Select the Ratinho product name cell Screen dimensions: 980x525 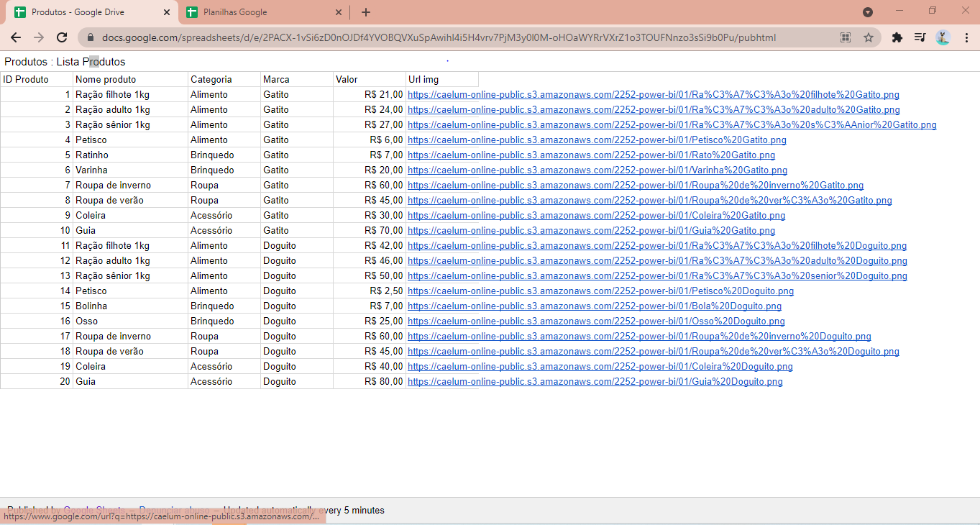130,155
